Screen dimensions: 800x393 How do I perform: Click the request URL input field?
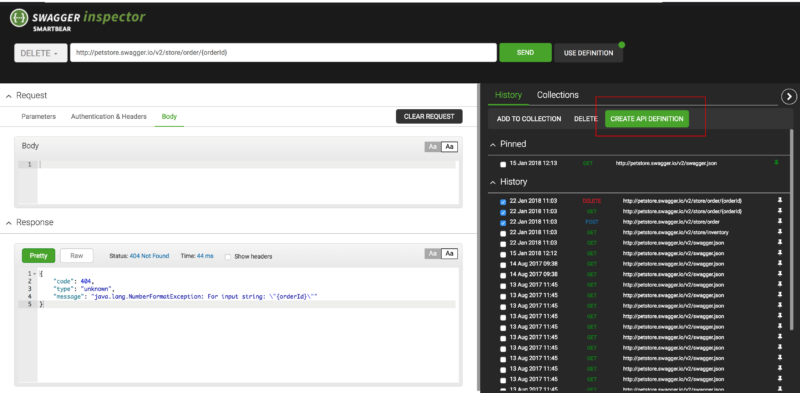point(283,53)
